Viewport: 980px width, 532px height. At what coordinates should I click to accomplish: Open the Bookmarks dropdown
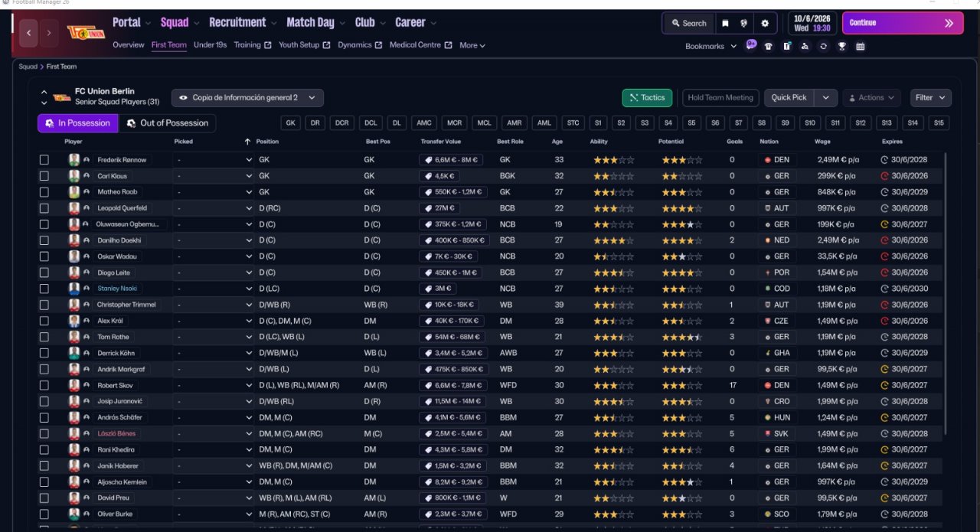(711, 46)
